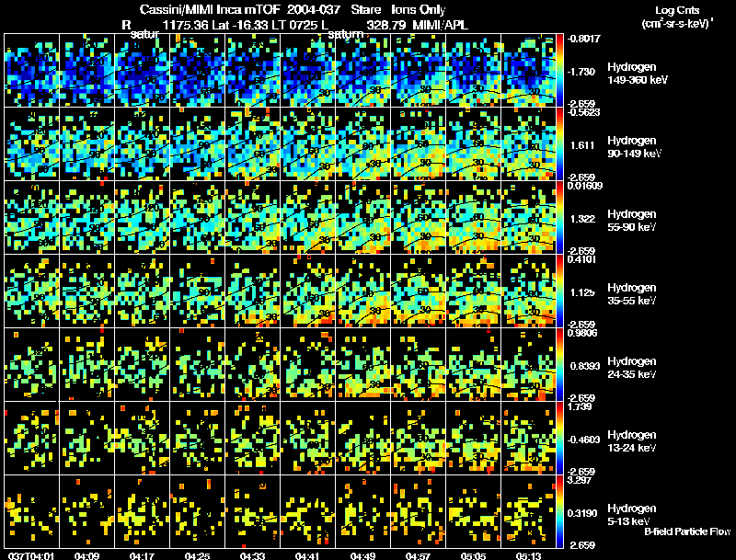Select the Hydrogen 149-360 keV label
The height and width of the screenshot is (560, 736).
click(x=638, y=74)
